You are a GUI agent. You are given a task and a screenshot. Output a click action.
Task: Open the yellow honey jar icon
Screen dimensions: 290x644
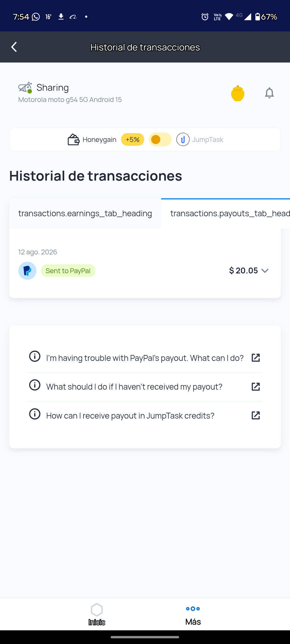coord(238,93)
